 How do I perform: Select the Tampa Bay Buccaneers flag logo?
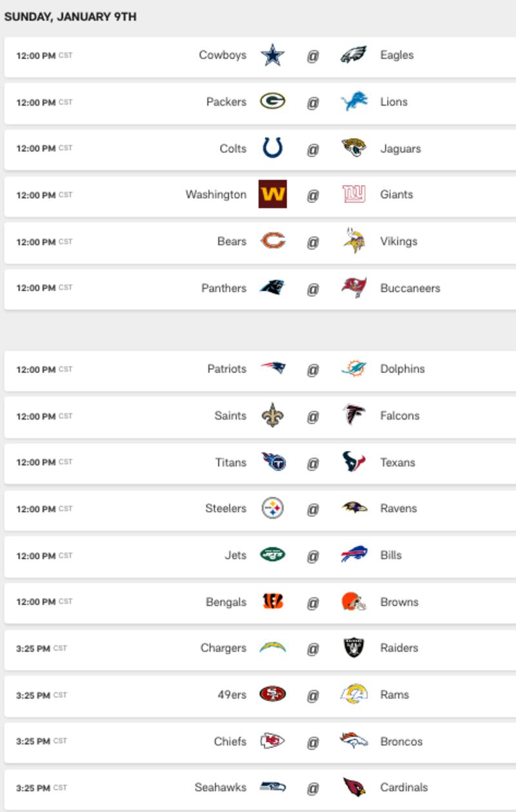click(x=354, y=287)
